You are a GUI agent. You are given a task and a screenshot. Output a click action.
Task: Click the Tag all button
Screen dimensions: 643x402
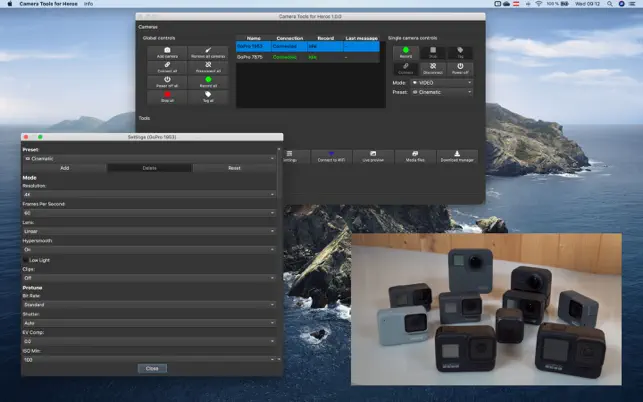click(208, 97)
